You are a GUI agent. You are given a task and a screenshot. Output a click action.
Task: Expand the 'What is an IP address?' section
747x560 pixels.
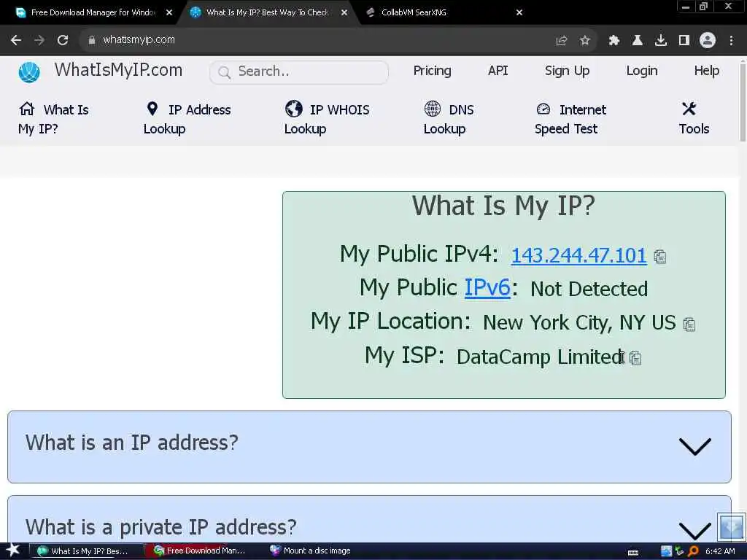coord(369,447)
